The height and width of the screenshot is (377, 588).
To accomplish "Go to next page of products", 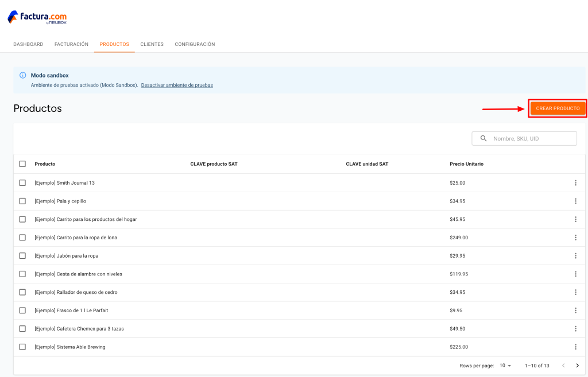I will tap(578, 366).
